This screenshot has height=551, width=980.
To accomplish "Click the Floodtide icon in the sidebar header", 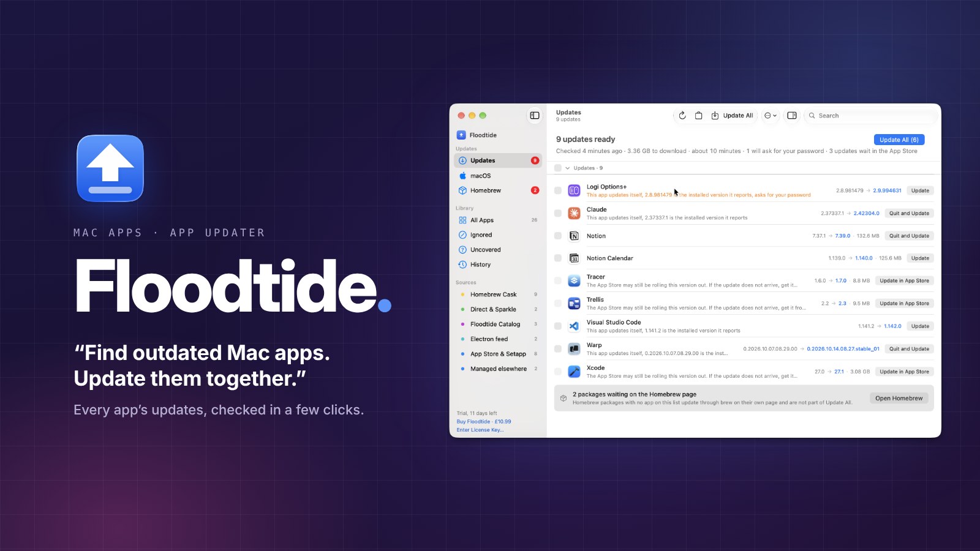I will (x=461, y=135).
